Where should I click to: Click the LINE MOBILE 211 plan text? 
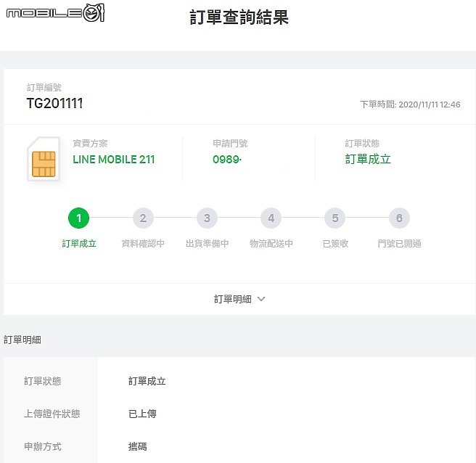point(114,160)
